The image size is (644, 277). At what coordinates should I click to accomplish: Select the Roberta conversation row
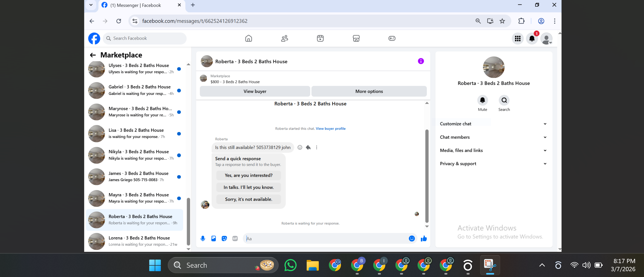pyautogui.click(x=134, y=220)
